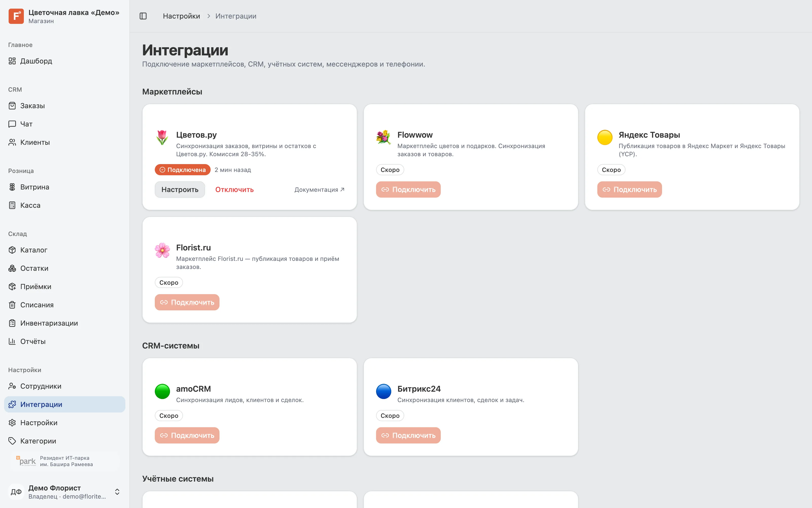Click Настройки in the breadcrumb
Image resolution: width=812 pixels, height=508 pixels.
[181, 16]
